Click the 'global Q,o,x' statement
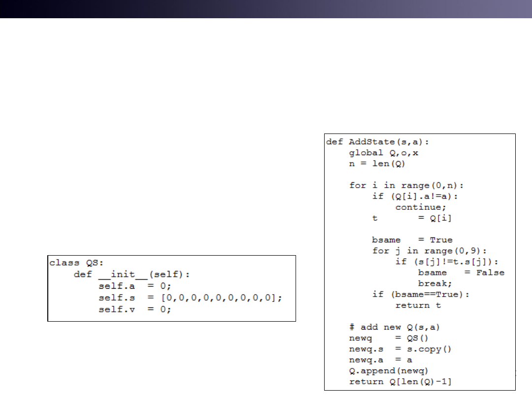This screenshot has width=532, height=399. click(384, 153)
